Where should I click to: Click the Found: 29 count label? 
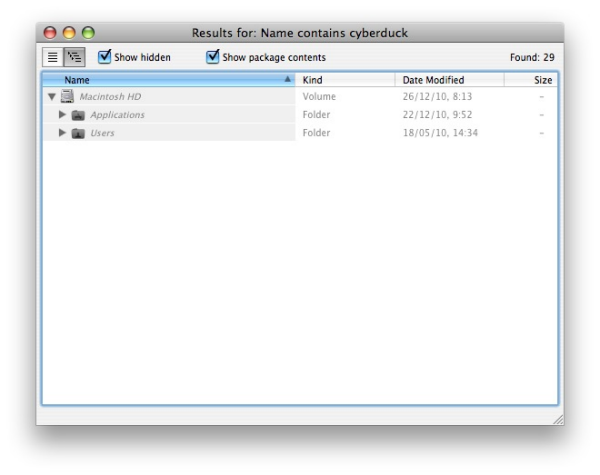tap(532, 57)
